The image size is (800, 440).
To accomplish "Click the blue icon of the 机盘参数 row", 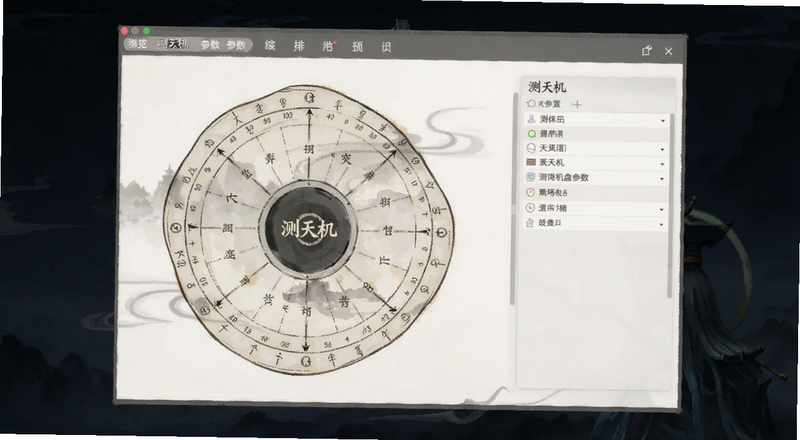I will [x=531, y=177].
